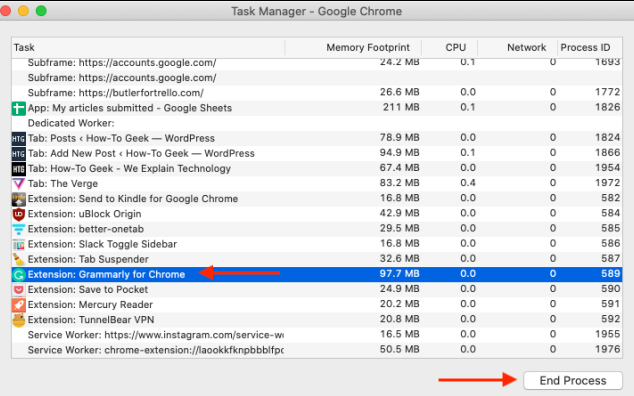This screenshot has height=396, width=634.
Task: Select 'Tab: Add New Post' row text
Action: click(141, 154)
